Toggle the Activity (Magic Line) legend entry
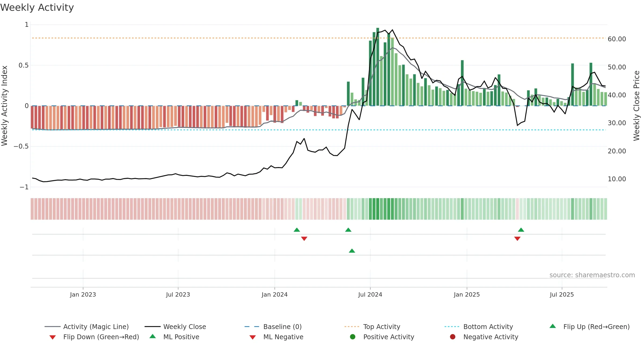Viewport: 644px width, 362px height. tap(87, 327)
